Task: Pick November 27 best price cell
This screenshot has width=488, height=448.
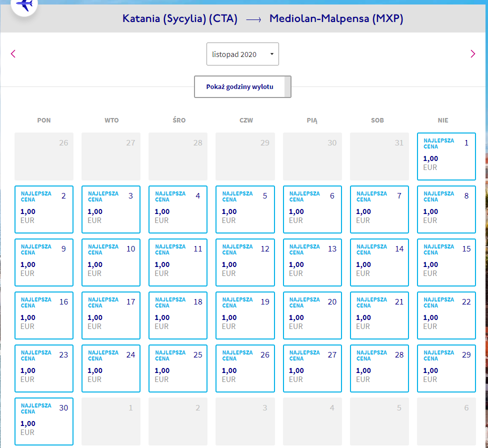Action: coord(312,368)
